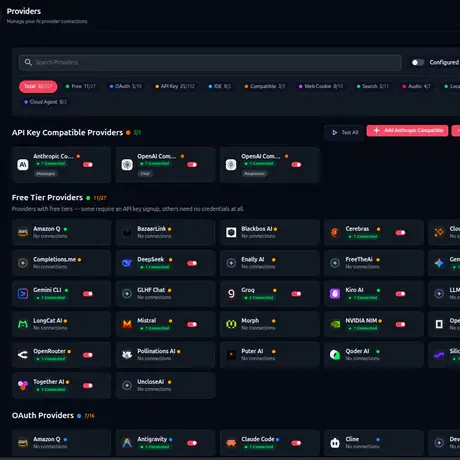Filter providers by IDE

(219, 86)
